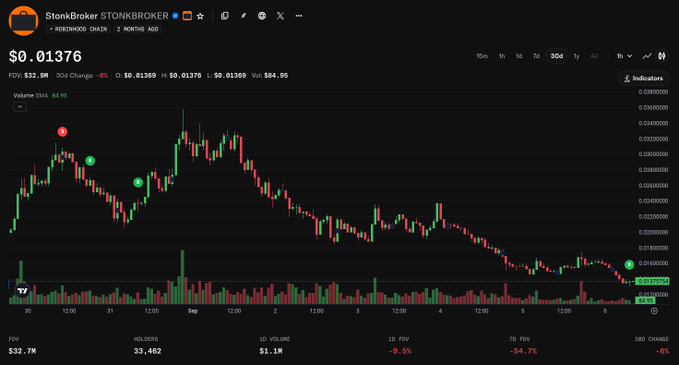Switch to candlestick chart view
Viewport: 679px width, 365px height.
[662, 56]
